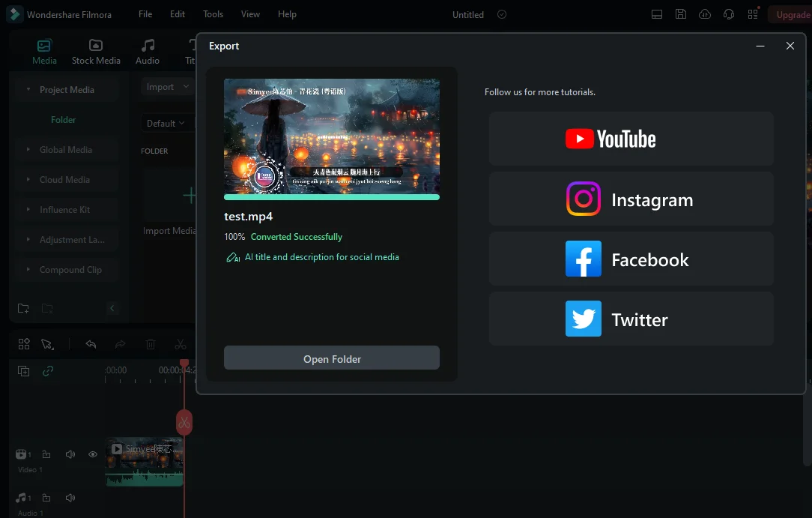Click the Converted Successfully status text

(x=296, y=237)
